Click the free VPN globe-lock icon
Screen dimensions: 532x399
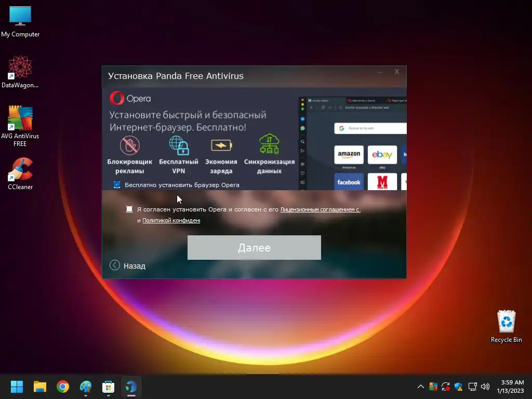[179, 145]
